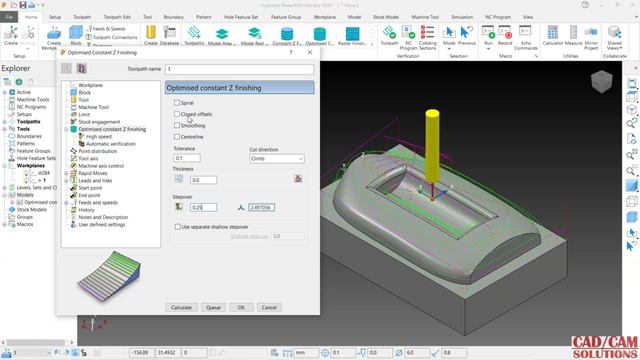The image size is (640, 360).
Task: Click the Explorer horizontal scrollbar
Action: pos(37,342)
